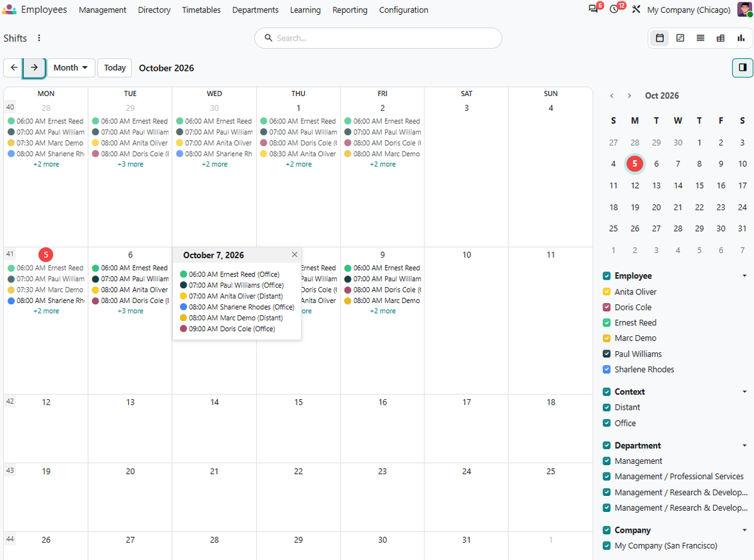Toggle the Management department filter
The height and width of the screenshot is (560, 754).
[x=607, y=461]
